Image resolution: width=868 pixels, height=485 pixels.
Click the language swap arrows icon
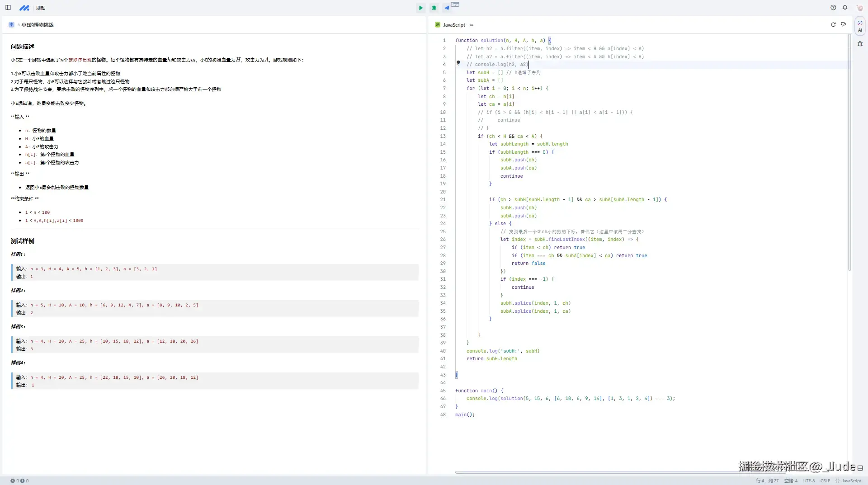[472, 25]
